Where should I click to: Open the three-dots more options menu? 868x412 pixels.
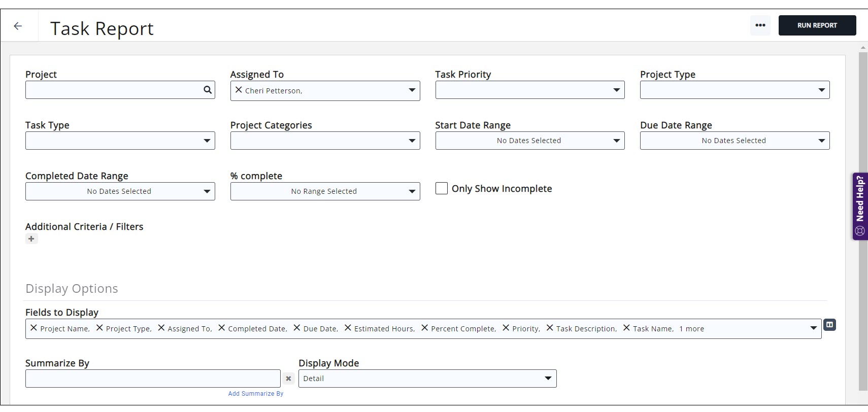pos(760,25)
